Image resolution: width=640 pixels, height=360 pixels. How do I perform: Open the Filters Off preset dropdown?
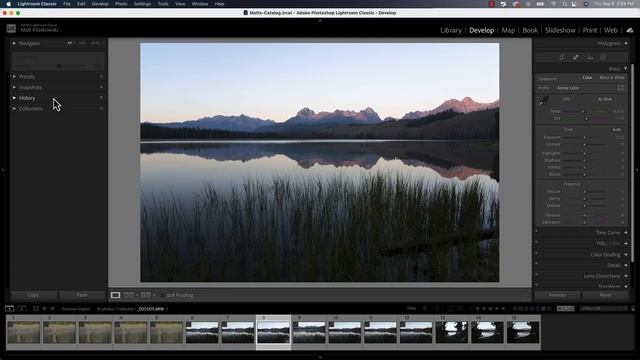[x=604, y=309]
